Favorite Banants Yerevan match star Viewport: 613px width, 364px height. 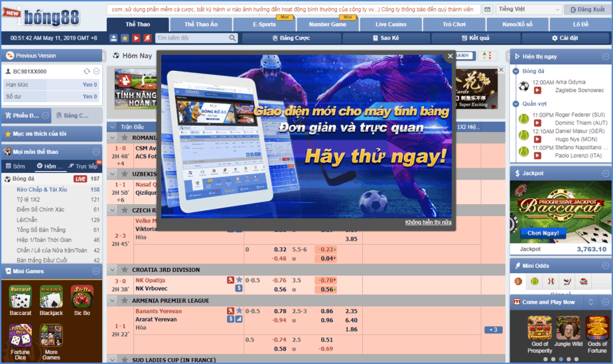(x=239, y=311)
